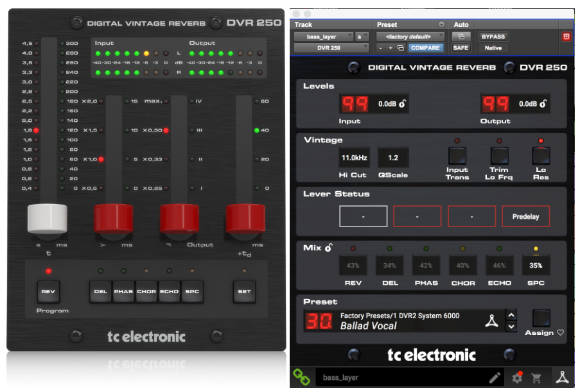The image size is (580, 392).
Task: Click the Native button
Action: click(x=493, y=48)
